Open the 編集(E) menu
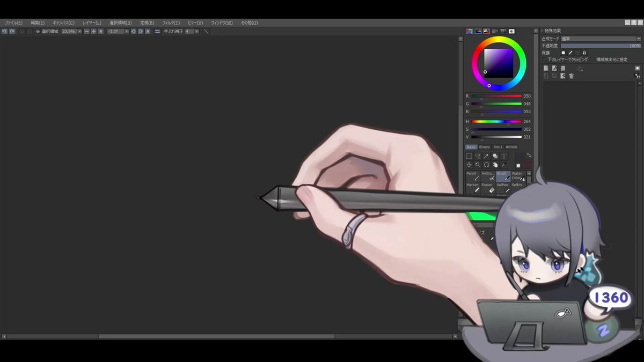This screenshot has height=362, width=644. tap(38, 23)
